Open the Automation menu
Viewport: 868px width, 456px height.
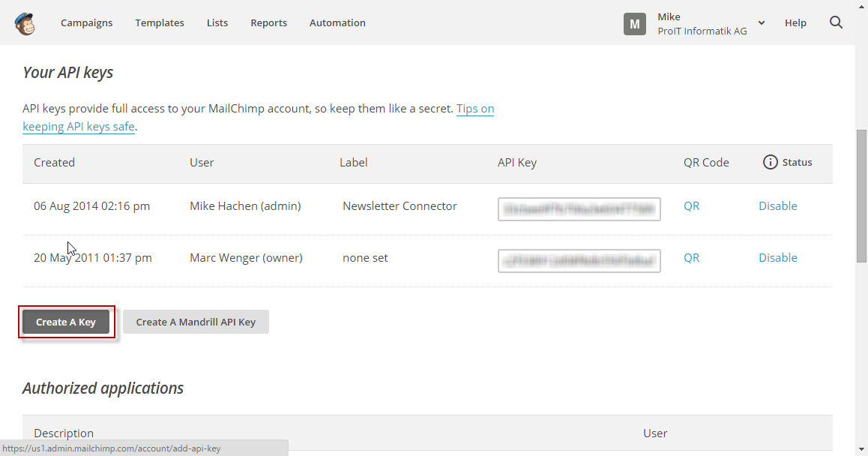coord(337,22)
